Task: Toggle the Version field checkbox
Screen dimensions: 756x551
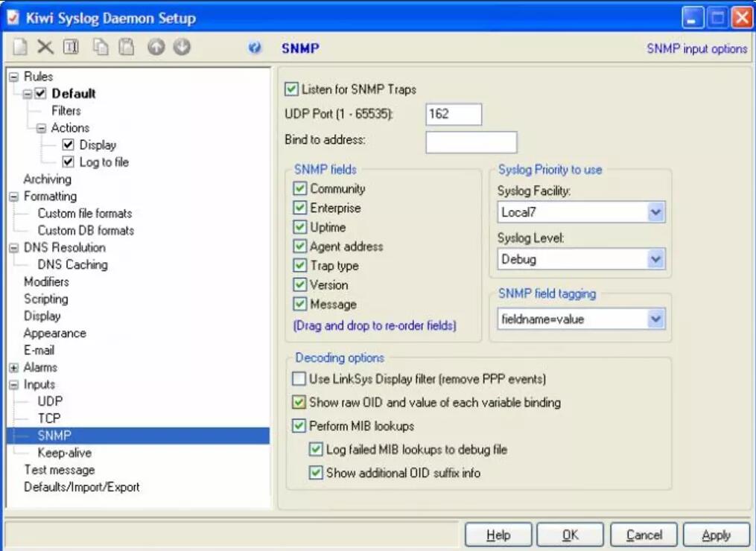Action: tap(300, 284)
